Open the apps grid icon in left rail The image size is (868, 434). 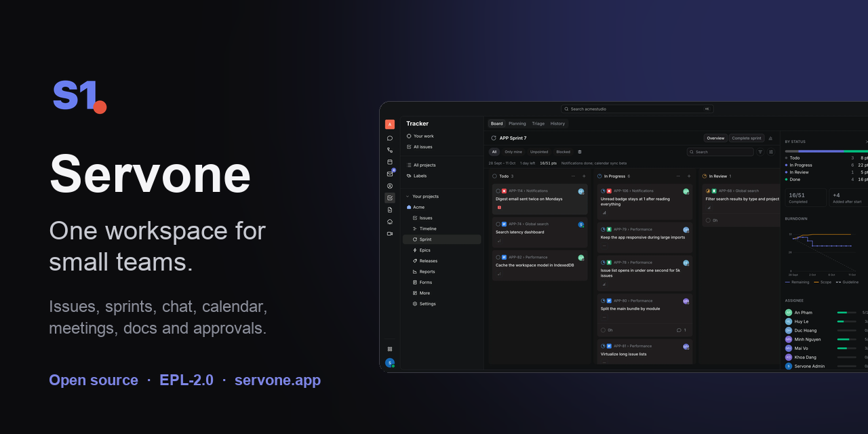coord(390,349)
